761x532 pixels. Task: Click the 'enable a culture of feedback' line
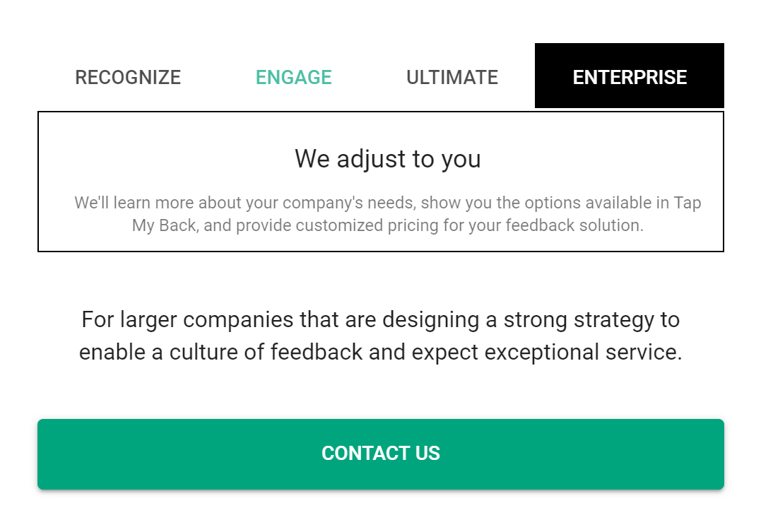(x=380, y=352)
